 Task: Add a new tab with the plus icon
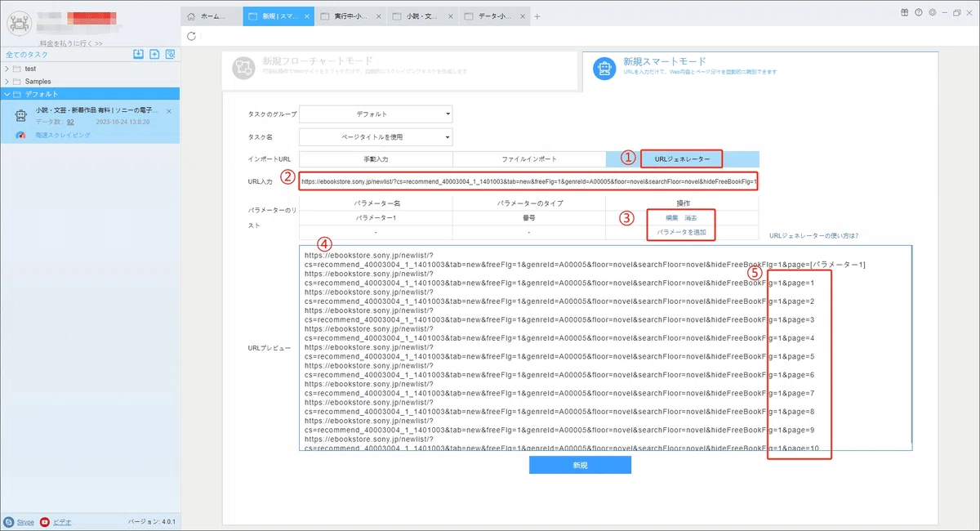(x=537, y=16)
